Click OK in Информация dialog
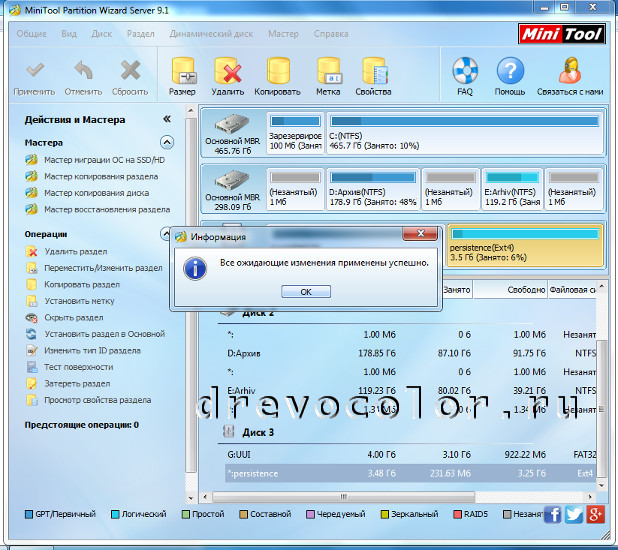Viewport: 618px width, 550px height. (306, 292)
